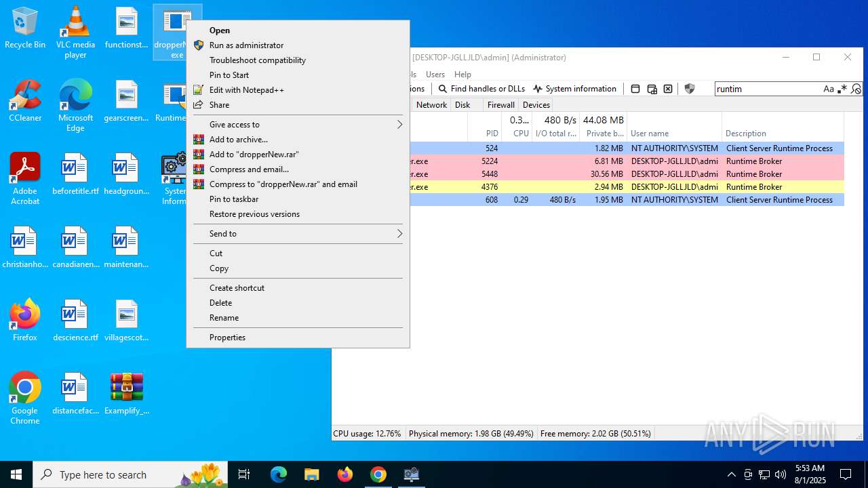Choose Troubleshoot compatibility

point(298,60)
